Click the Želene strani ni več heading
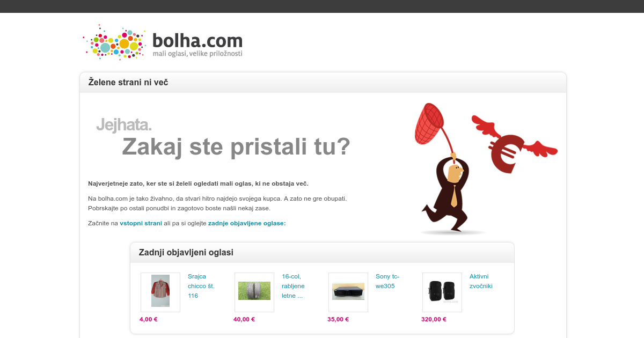The image size is (644, 338). pos(128,83)
